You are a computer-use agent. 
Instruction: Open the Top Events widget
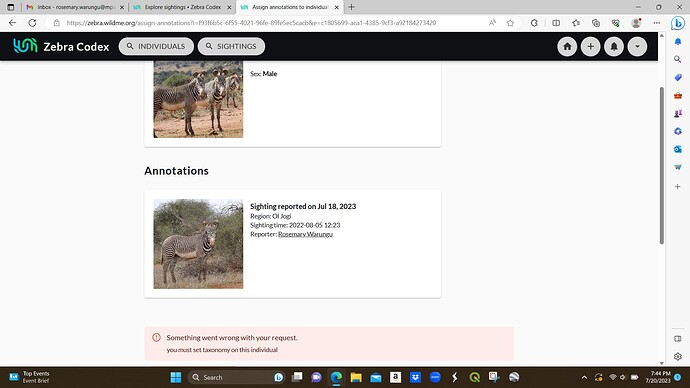[x=29, y=377]
